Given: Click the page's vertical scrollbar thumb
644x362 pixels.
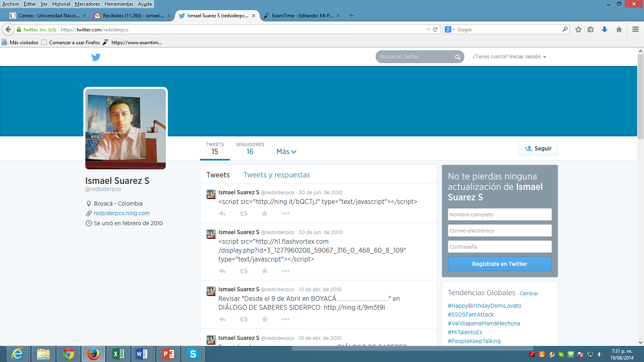Looking at the screenshot, I should click(640, 97).
